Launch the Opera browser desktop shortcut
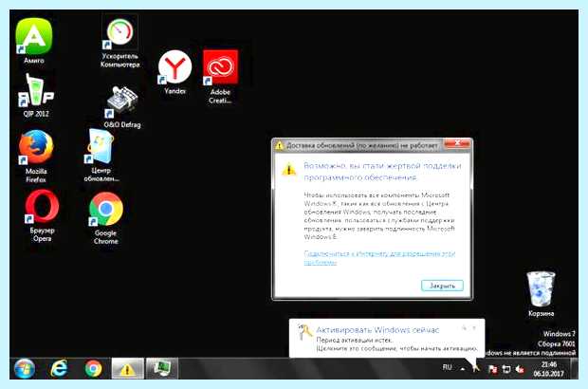This screenshot has height=389, width=588. pyautogui.click(x=42, y=215)
